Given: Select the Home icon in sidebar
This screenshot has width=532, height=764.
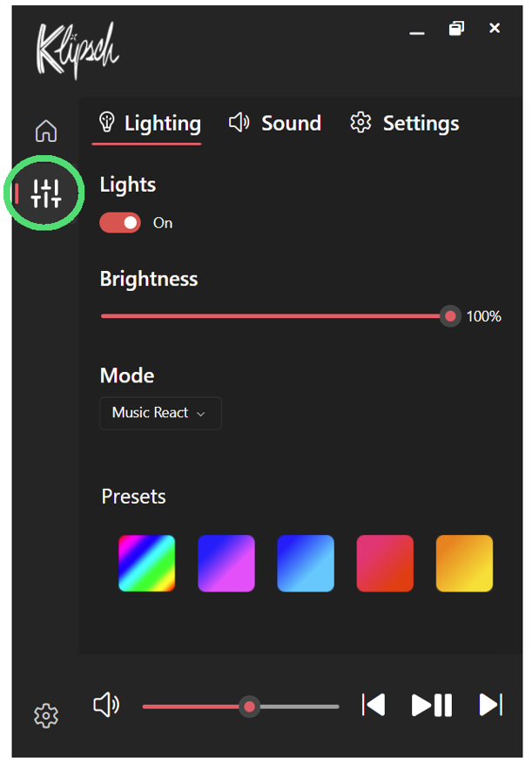Looking at the screenshot, I should pyautogui.click(x=45, y=129).
